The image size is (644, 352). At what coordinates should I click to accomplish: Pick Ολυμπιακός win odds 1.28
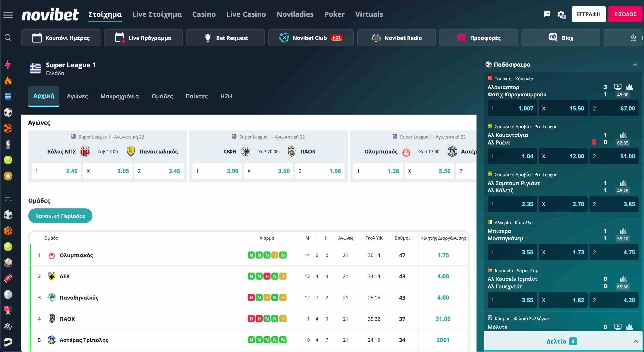pos(378,171)
